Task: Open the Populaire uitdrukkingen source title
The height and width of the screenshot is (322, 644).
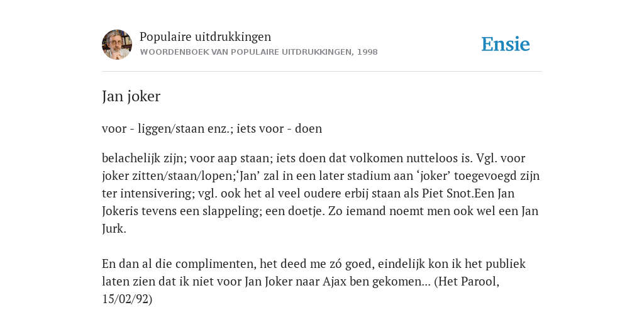Action: click(x=206, y=36)
